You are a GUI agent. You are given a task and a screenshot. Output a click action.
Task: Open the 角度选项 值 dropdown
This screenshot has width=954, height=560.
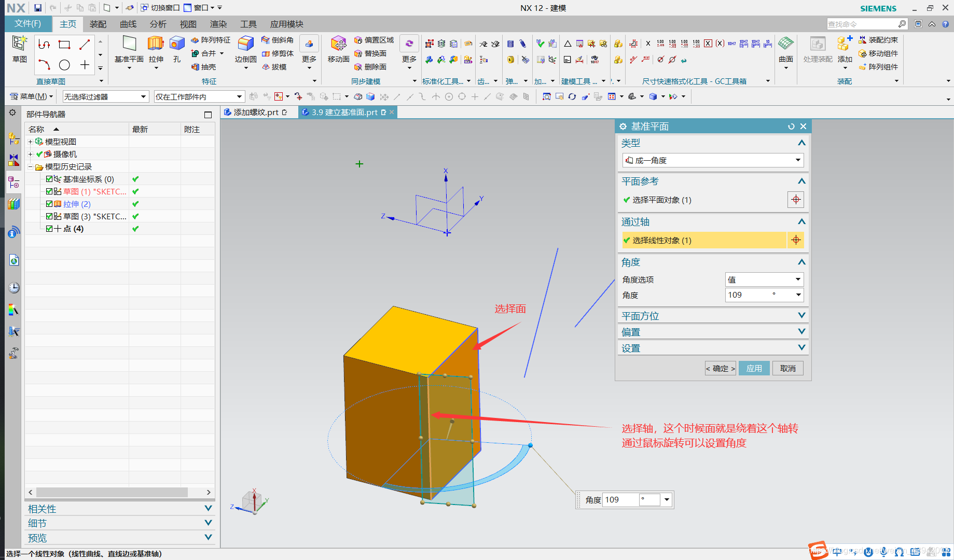(x=764, y=279)
